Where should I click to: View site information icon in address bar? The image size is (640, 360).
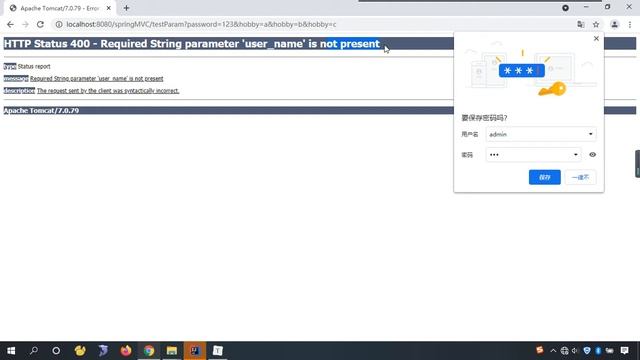pos(59,24)
